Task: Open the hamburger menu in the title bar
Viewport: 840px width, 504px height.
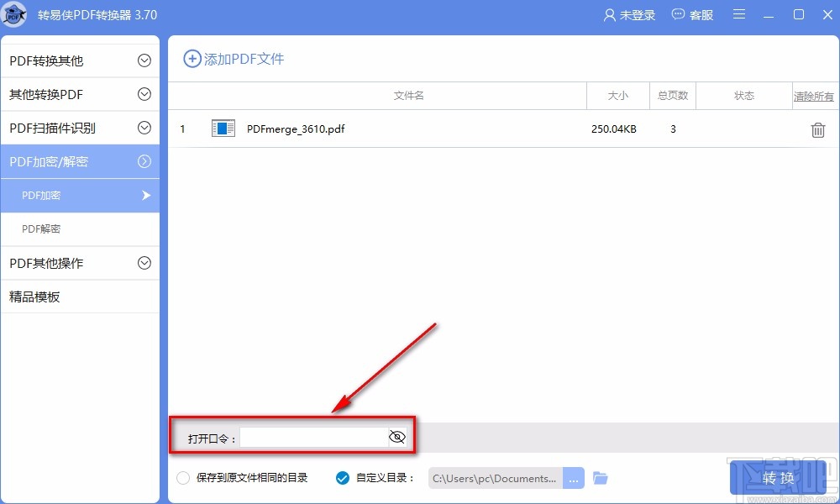Action: point(739,14)
